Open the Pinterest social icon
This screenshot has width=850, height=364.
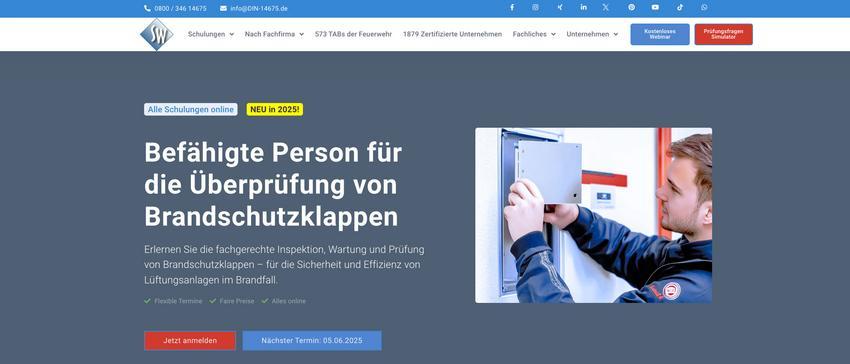point(632,8)
